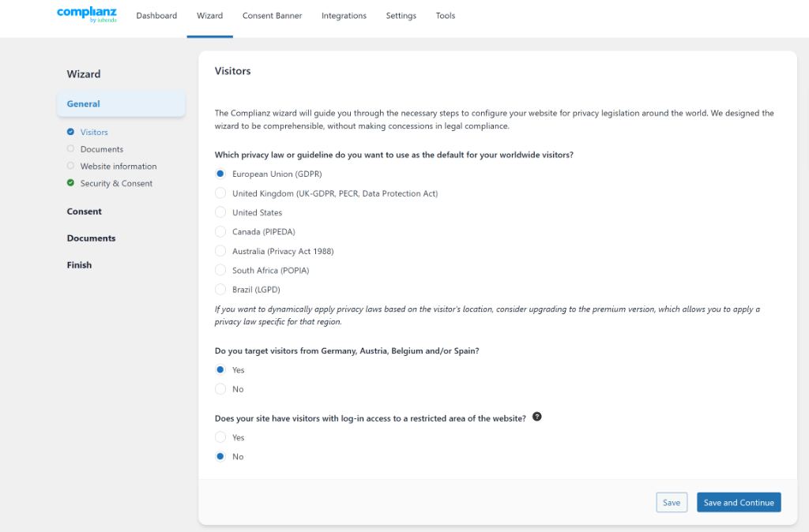Image resolution: width=809 pixels, height=532 pixels.
Task: Click the empty circle next to Documents step
Action: tap(72, 148)
